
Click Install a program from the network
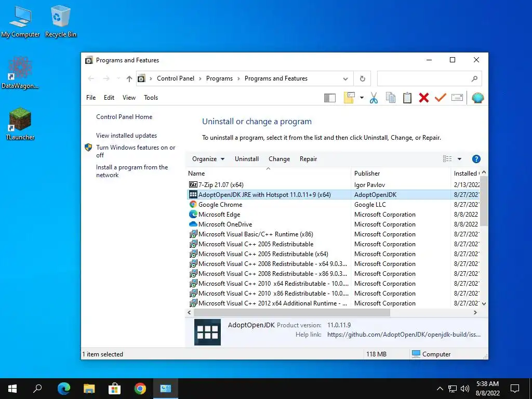click(132, 171)
